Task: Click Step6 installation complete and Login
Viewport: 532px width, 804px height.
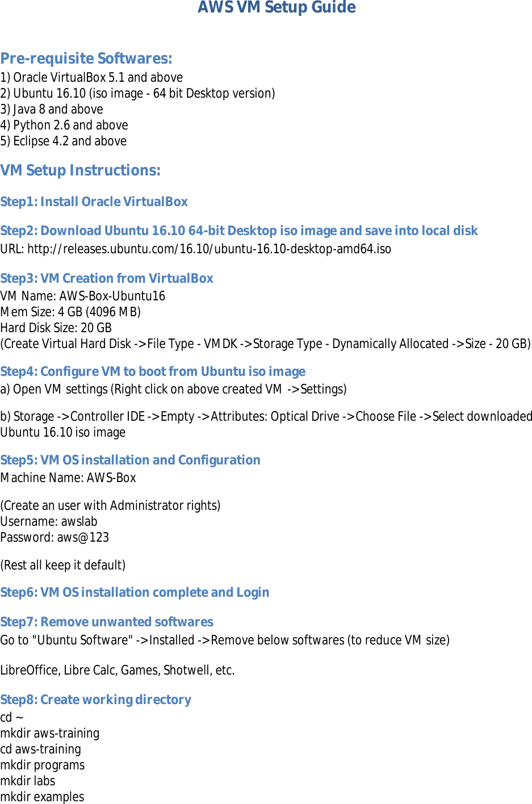Action: [135, 592]
